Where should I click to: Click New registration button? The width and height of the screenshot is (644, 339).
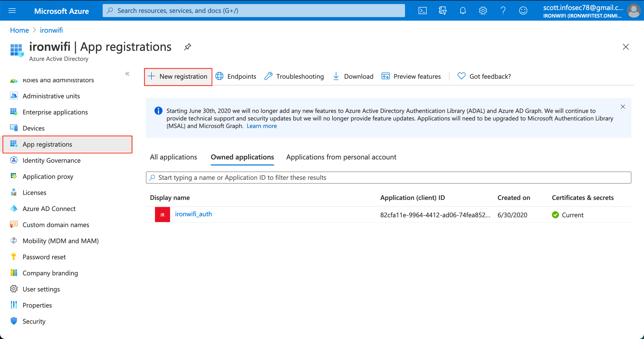click(178, 76)
